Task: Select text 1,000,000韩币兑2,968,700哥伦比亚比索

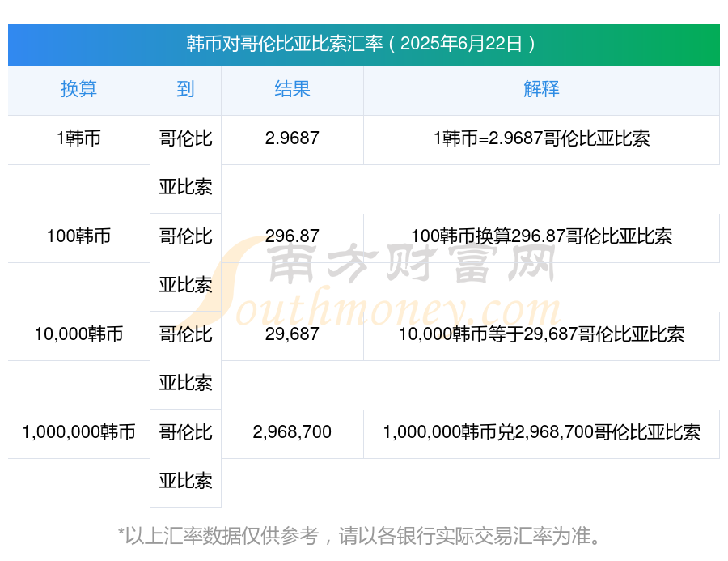Action: pos(541,432)
